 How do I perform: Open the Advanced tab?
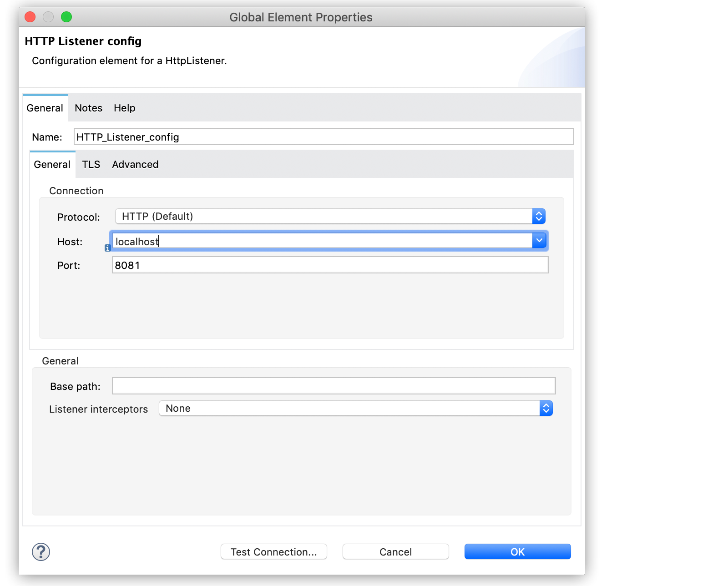135,164
